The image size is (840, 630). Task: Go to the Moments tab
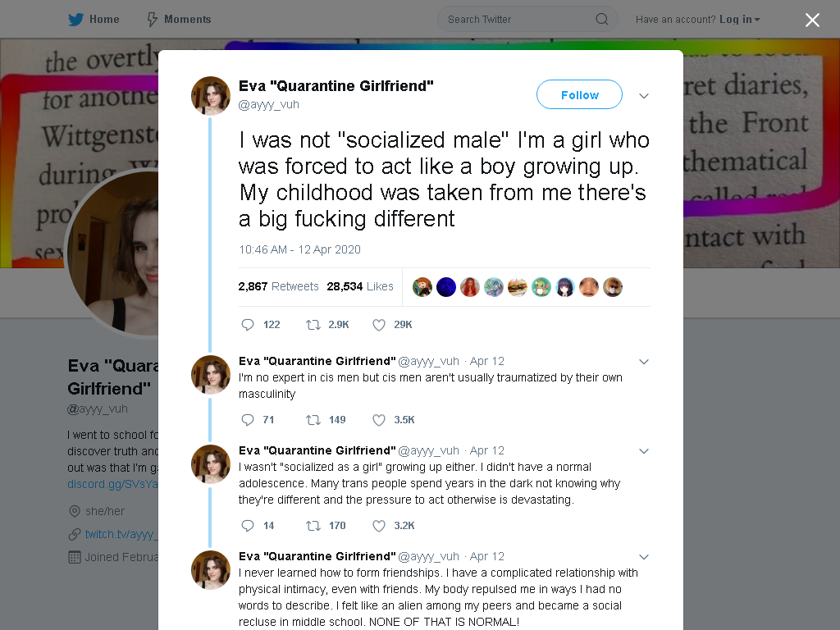(x=180, y=20)
